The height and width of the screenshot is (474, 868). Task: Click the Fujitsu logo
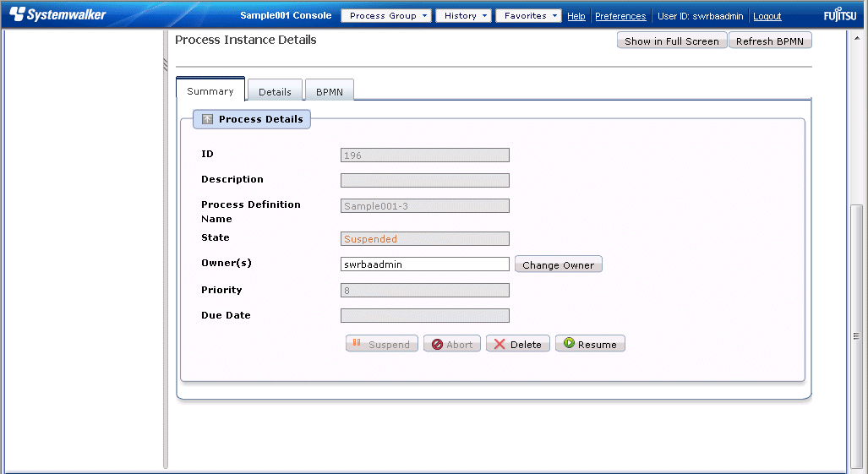(x=840, y=15)
